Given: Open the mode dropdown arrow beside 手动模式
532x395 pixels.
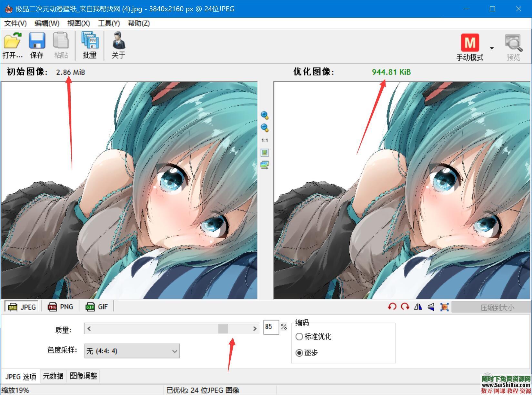Looking at the screenshot, I should pyautogui.click(x=492, y=48).
